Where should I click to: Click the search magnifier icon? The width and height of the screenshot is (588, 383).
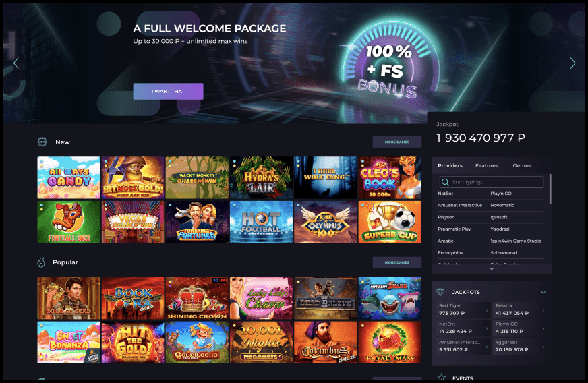click(445, 182)
